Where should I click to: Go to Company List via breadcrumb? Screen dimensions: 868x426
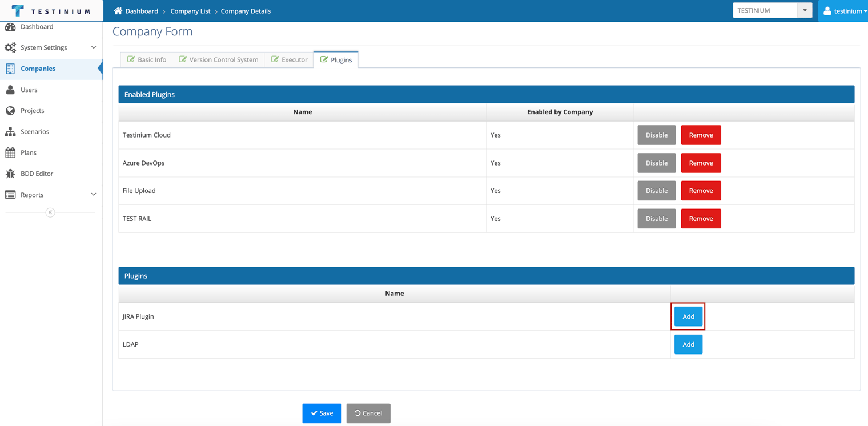click(x=190, y=11)
